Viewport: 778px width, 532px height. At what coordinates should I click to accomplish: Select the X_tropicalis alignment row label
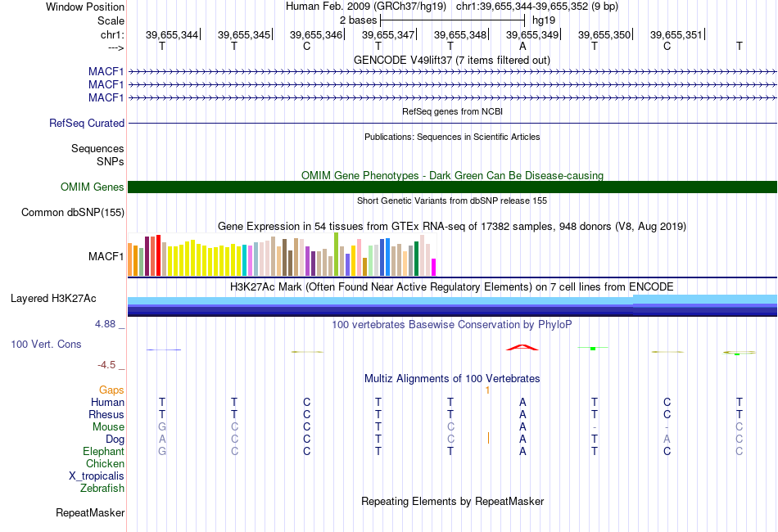(x=97, y=476)
